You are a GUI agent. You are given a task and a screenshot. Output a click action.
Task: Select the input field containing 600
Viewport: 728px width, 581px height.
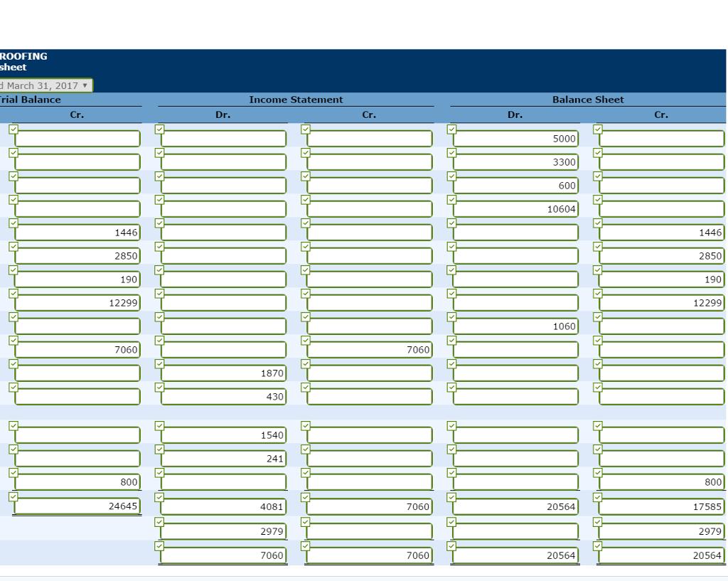coord(516,186)
